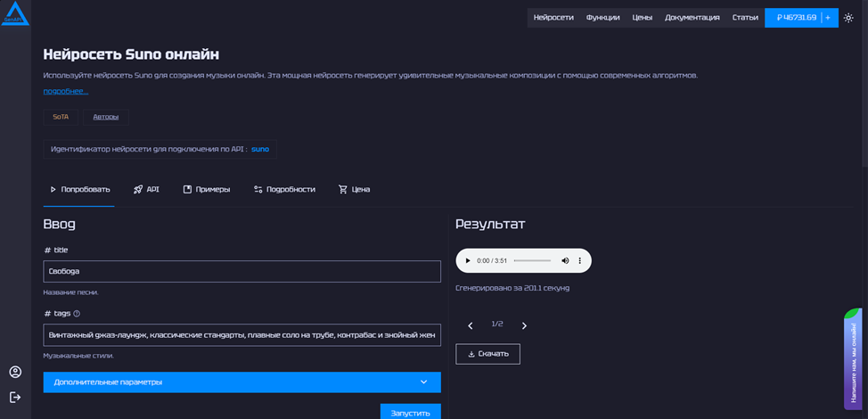Focus the tags input field

tap(242, 335)
